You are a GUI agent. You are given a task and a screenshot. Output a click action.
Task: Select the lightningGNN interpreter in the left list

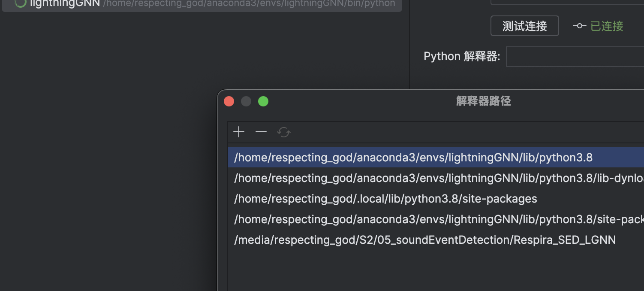pos(202,4)
